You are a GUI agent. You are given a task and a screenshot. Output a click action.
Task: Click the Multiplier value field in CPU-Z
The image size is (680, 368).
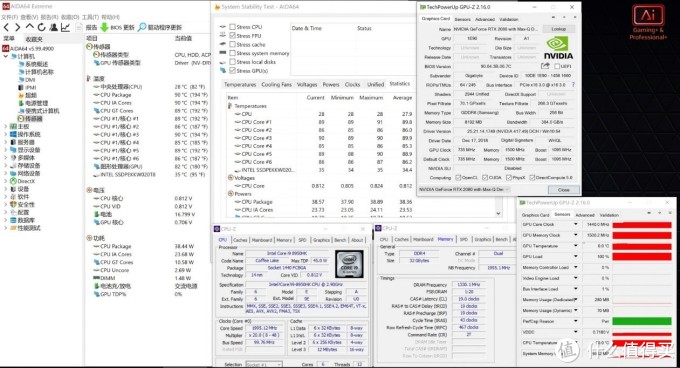tap(264, 335)
